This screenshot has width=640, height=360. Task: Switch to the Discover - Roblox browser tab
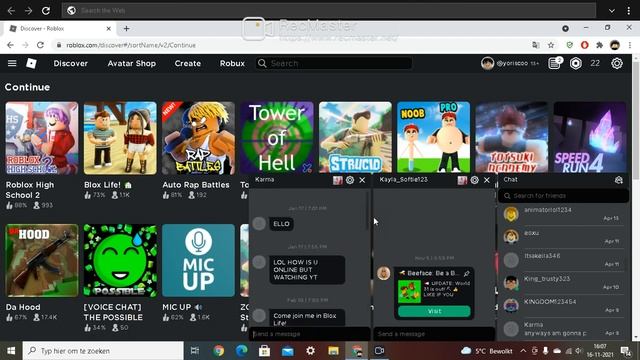(x=60, y=29)
